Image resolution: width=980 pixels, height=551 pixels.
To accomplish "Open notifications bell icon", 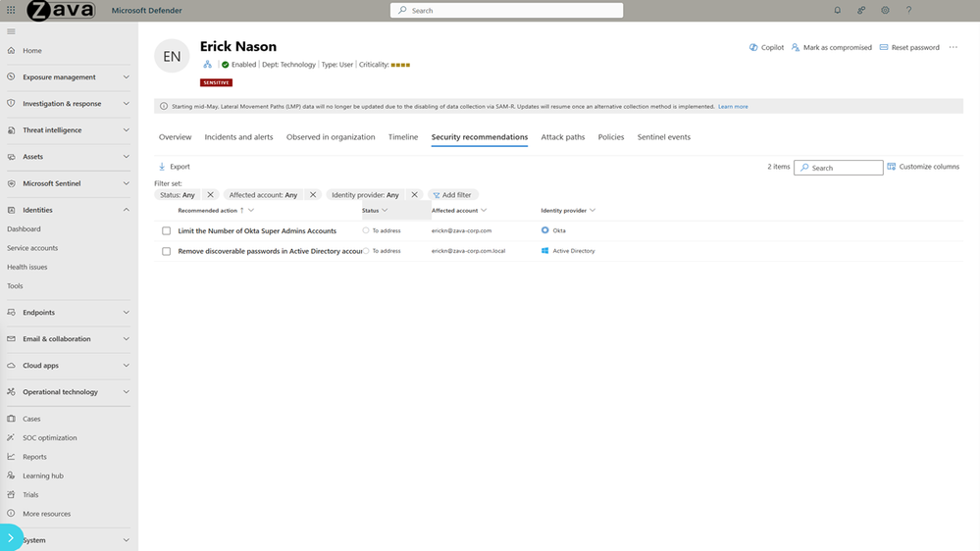I will pos(838,10).
